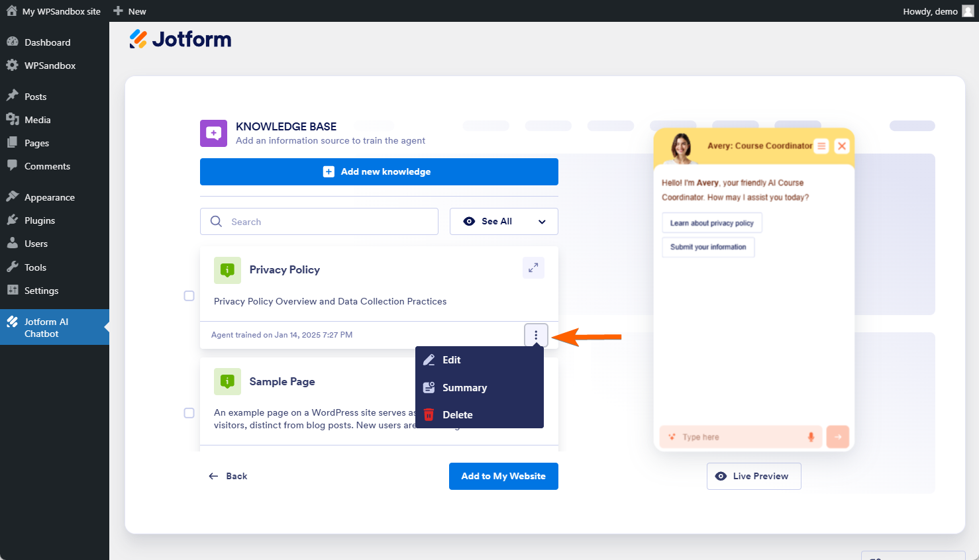Click the knowledge Search field

[319, 222]
